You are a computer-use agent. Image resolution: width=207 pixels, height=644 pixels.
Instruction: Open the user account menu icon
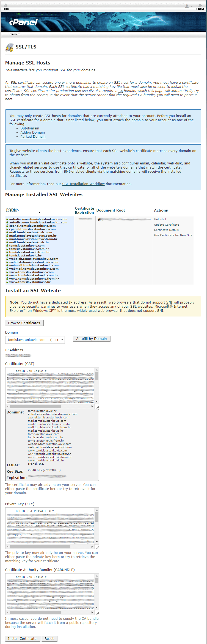click(x=188, y=6)
